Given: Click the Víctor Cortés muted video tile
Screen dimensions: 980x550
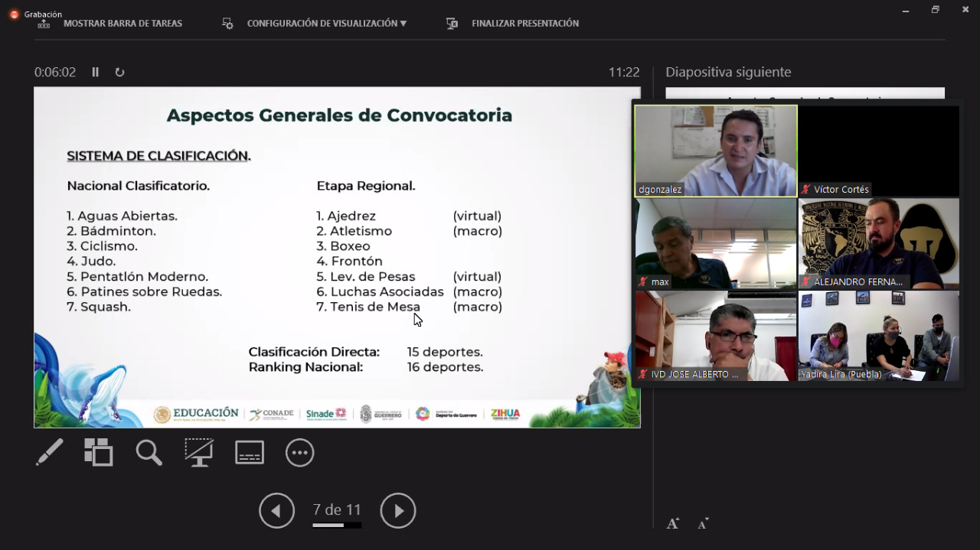Looking at the screenshot, I should point(878,151).
